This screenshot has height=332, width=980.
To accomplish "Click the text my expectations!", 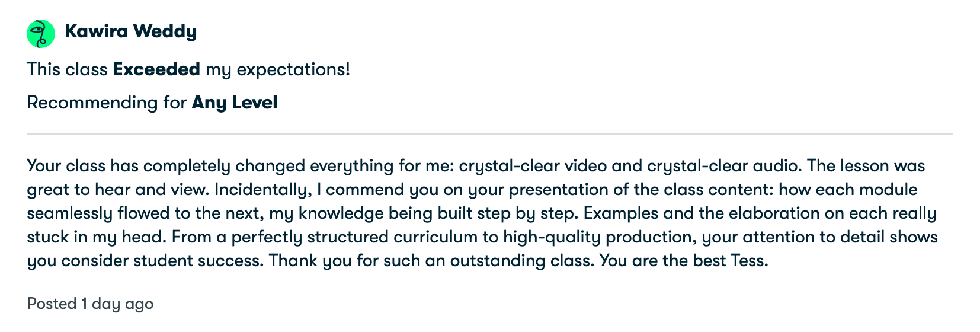I will click(278, 69).
